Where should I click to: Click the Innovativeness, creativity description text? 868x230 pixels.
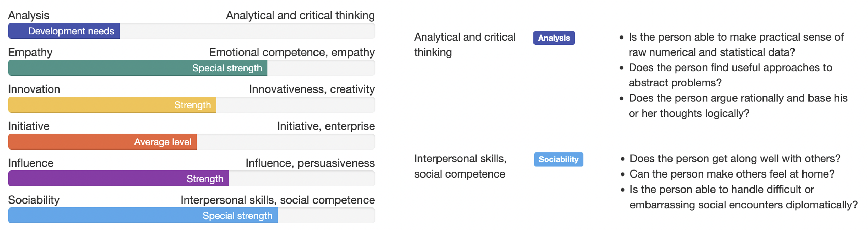[x=312, y=89]
